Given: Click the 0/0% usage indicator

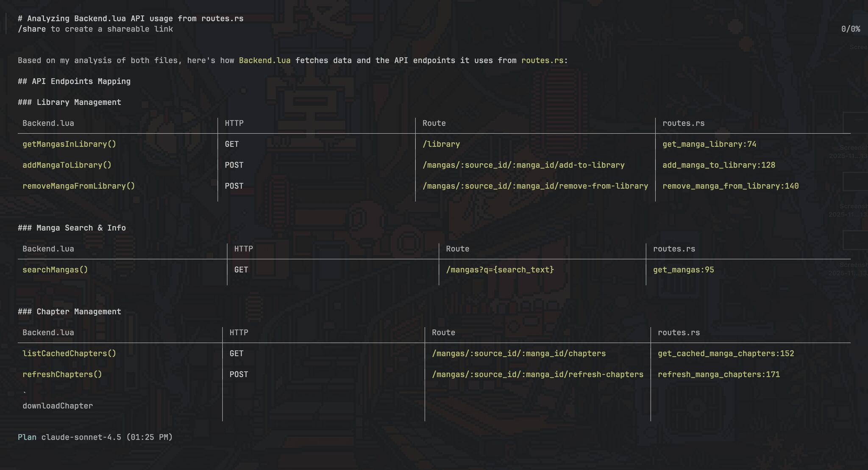Looking at the screenshot, I should point(851,29).
